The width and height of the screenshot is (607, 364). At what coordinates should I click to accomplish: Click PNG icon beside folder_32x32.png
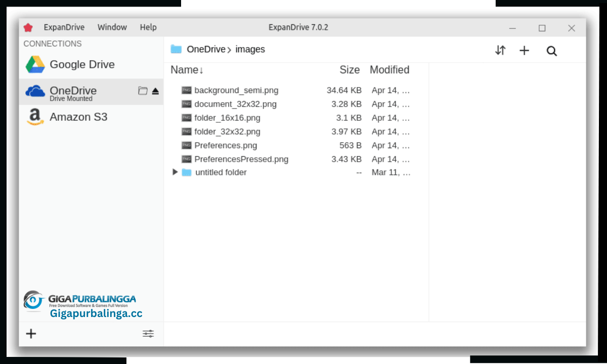coord(187,131)
